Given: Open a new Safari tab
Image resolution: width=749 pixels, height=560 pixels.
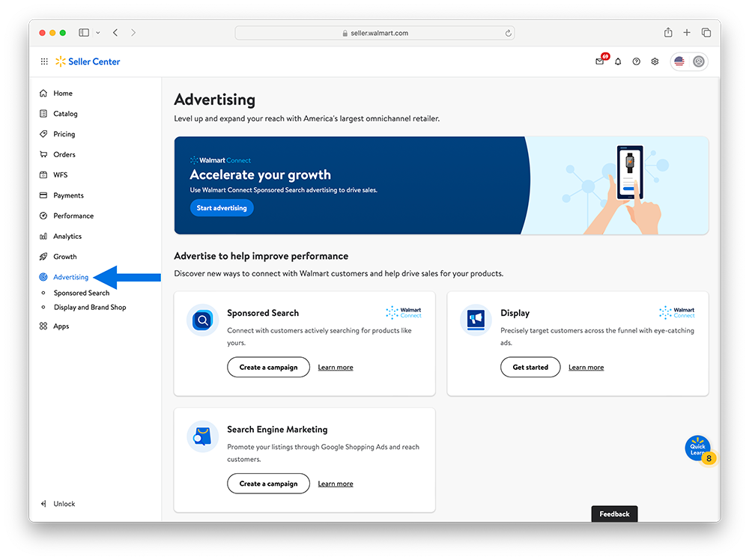Looking at the screenshot, I should [687, 32].
